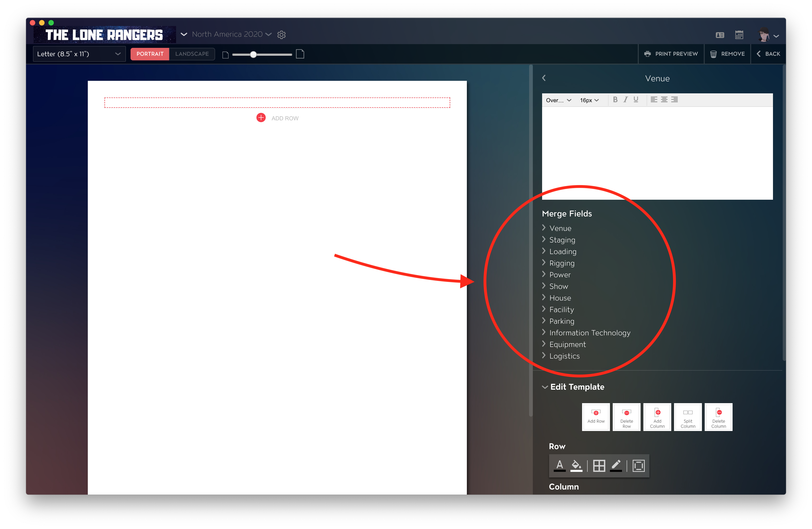812x529 pixels.
Task: Click the Delete Row template tile
Action: (626, 417)
